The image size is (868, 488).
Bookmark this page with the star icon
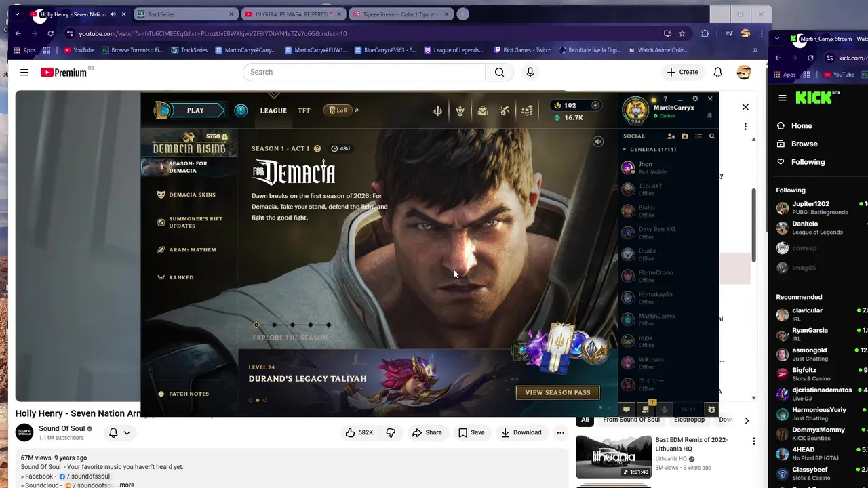click(x=682, y=33)
